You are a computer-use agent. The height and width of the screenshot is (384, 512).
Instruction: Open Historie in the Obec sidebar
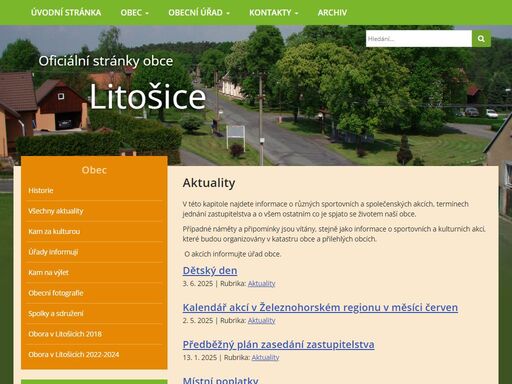tap(41, 190)
